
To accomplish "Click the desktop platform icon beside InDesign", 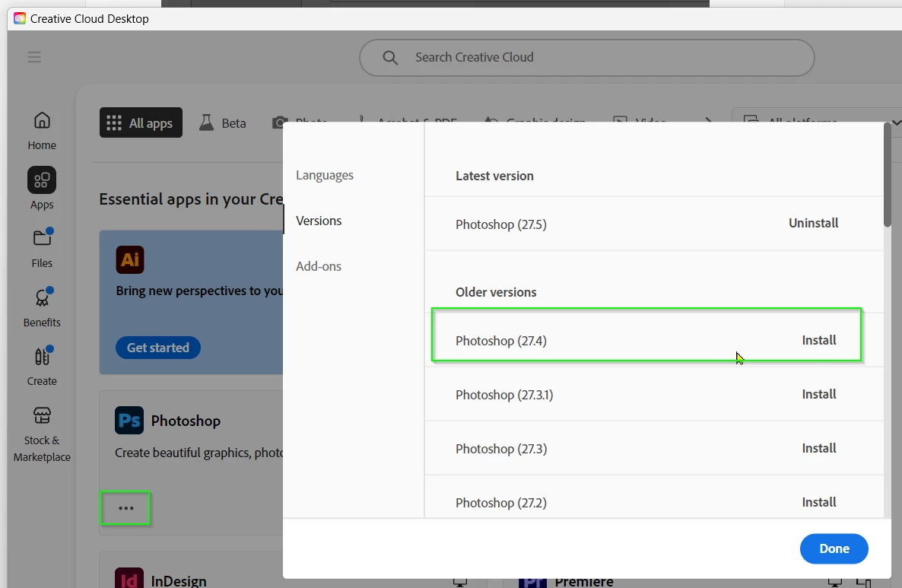I will [459, 582].
